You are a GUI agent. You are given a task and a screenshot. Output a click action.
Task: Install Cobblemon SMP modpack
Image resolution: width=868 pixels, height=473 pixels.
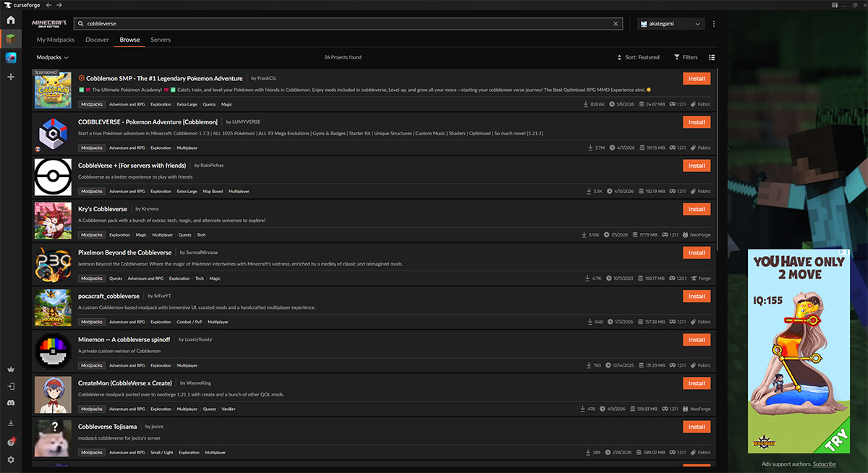point(697,79)
